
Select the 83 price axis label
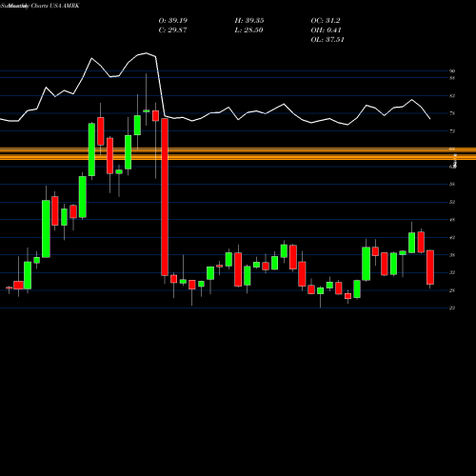click(x=452, y=95)
